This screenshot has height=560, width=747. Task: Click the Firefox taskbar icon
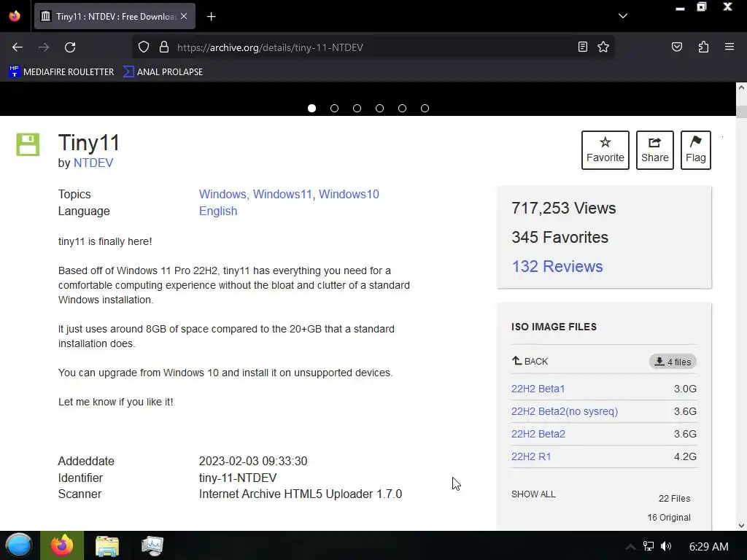[62, 545]
